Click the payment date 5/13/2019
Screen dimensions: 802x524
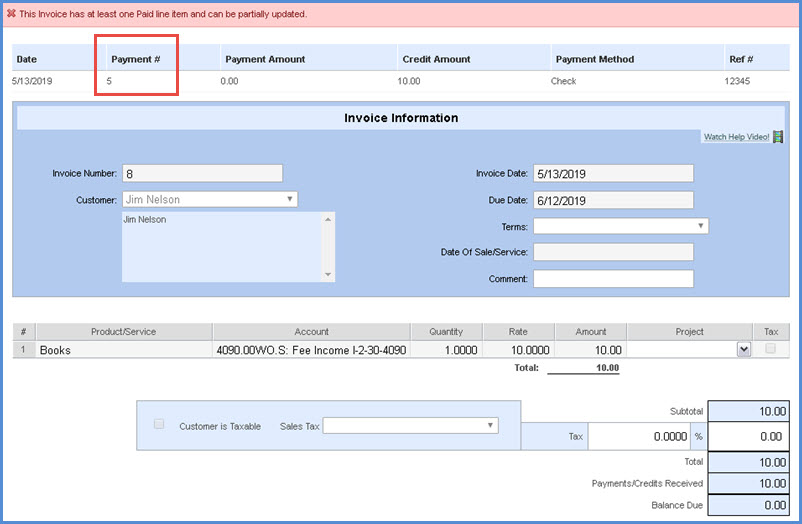tap(32, 81)
